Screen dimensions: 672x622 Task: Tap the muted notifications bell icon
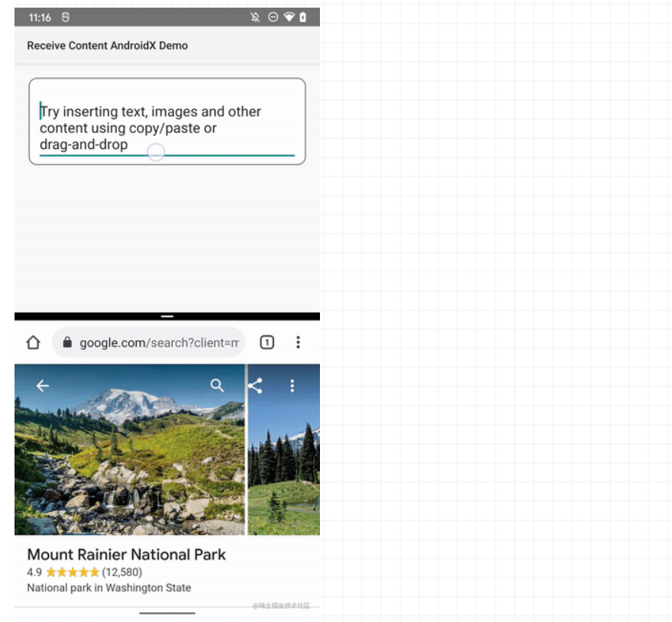point(255,17)
